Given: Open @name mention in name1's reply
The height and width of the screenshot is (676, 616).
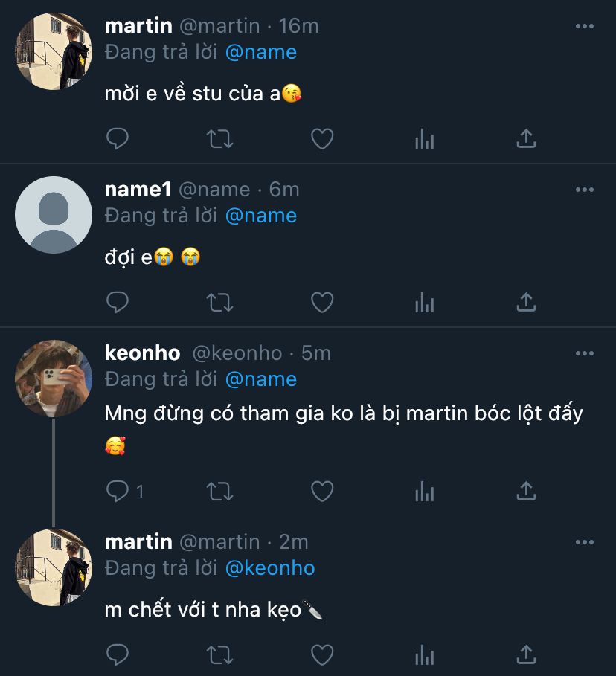Looking at the screenshot, I should click(260, 216).
